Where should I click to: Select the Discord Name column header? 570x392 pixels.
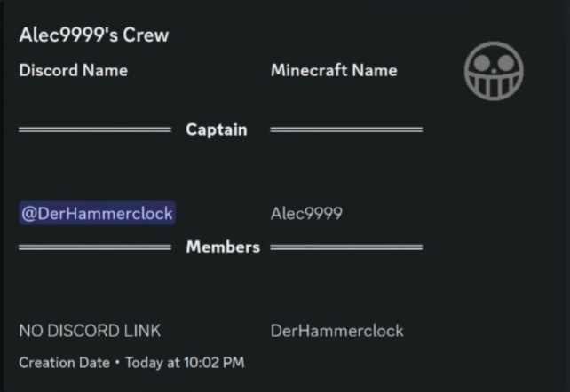[x=73, y=70]
